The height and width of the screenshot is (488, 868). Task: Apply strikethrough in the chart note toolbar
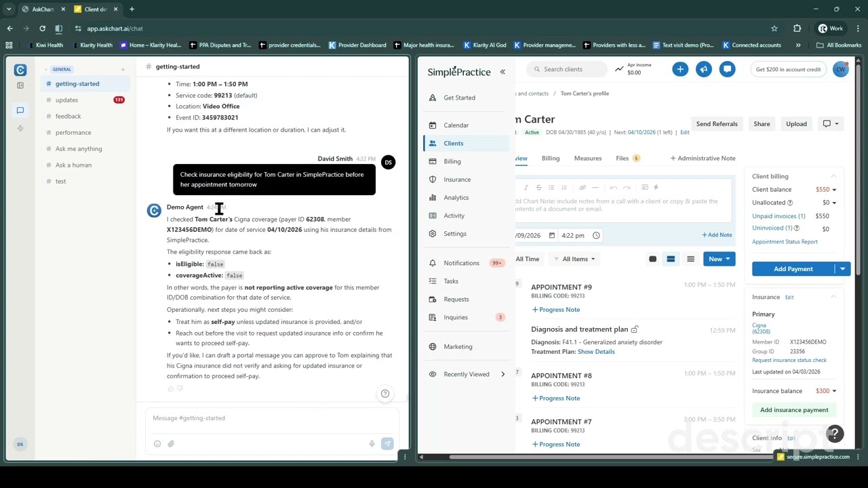click(x=538, y=188)
